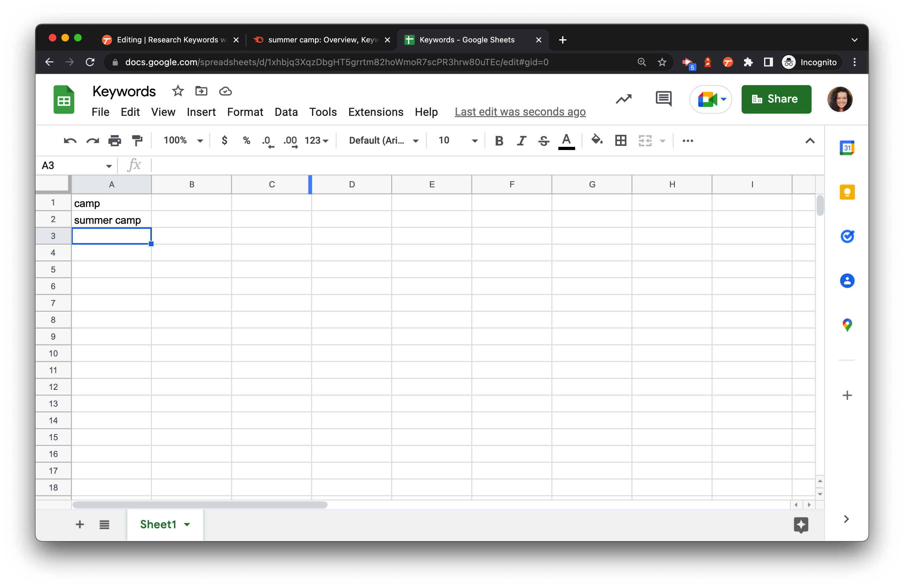The image size is (904, 588).
Task: Toggle Bold formatting
Action: pyautogui.click(x=499, y=141)
